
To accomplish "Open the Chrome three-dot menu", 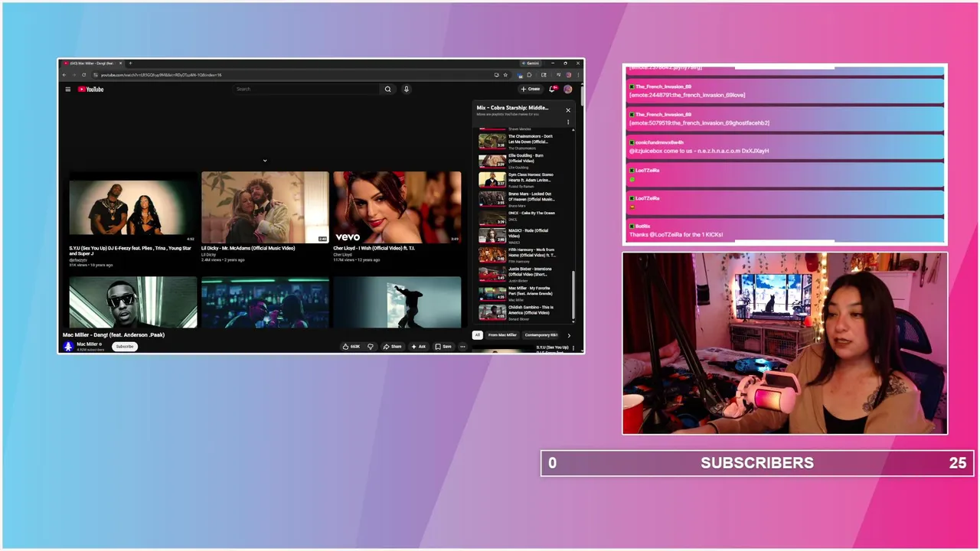I will pyautogui.click(x=578, y=75).
